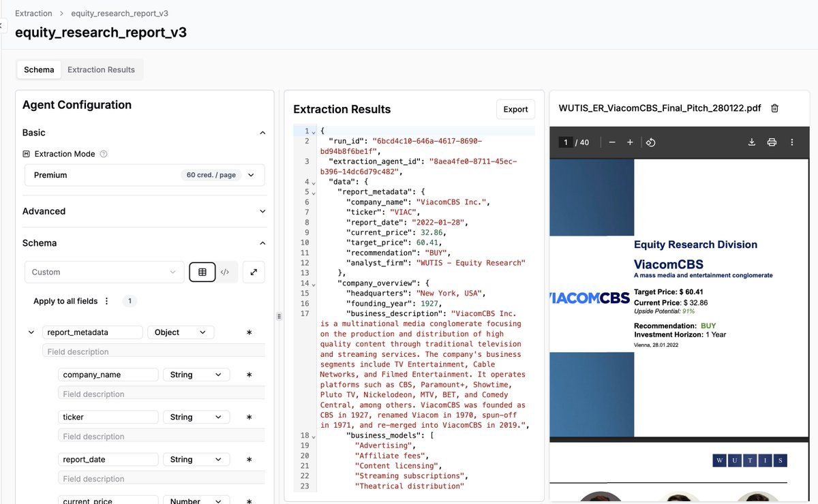The height and width of the screenshot is (504, 818).
Task: Open Apply to all fields options menu
Action: click(x=106, y=301)
